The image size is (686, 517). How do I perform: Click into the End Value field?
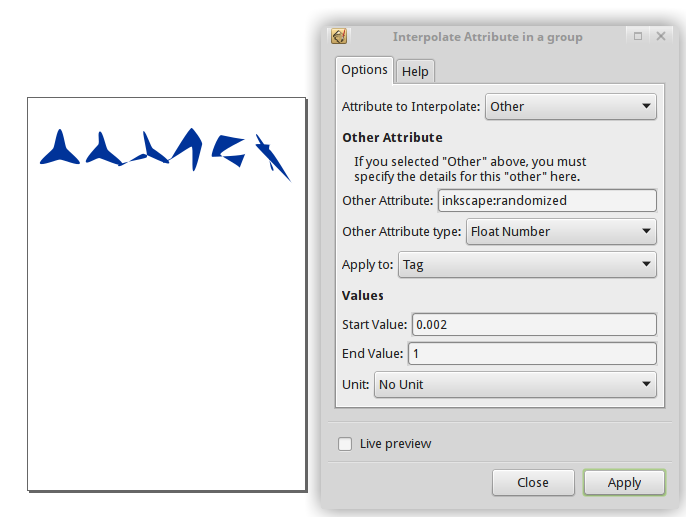[x=532, y=354]
